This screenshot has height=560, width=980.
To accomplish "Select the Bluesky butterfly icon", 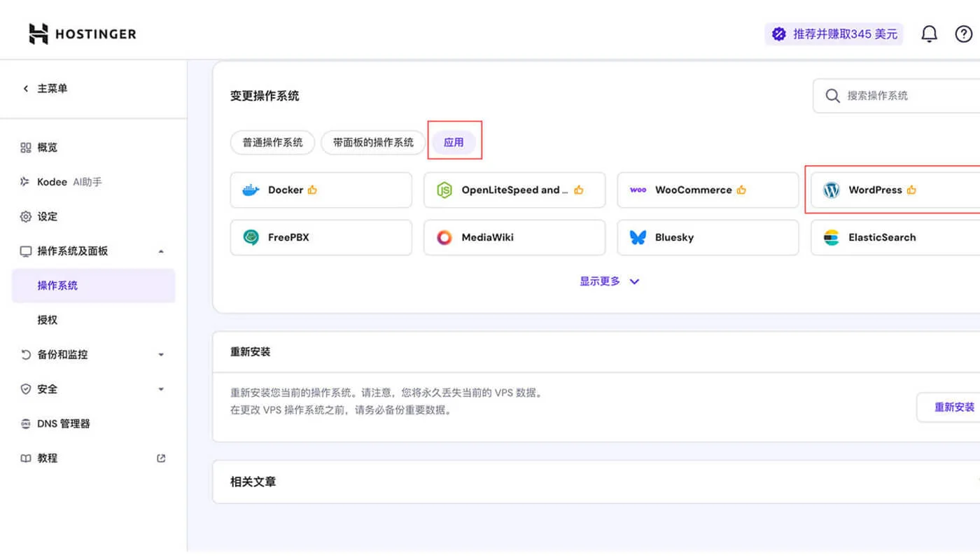I will (638, 237).
